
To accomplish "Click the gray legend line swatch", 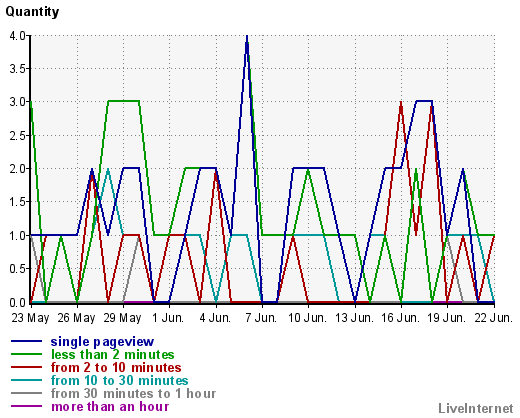I will coord(26,393).
